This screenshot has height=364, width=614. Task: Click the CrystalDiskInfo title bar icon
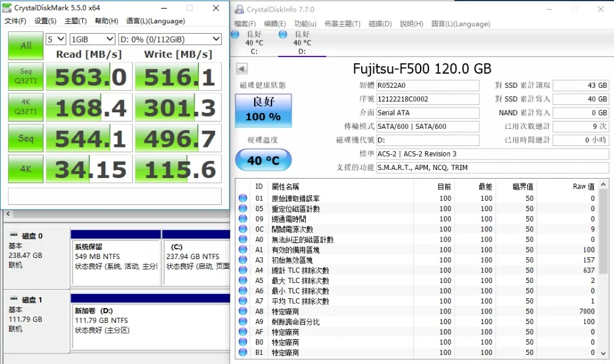tap(239, 9)
